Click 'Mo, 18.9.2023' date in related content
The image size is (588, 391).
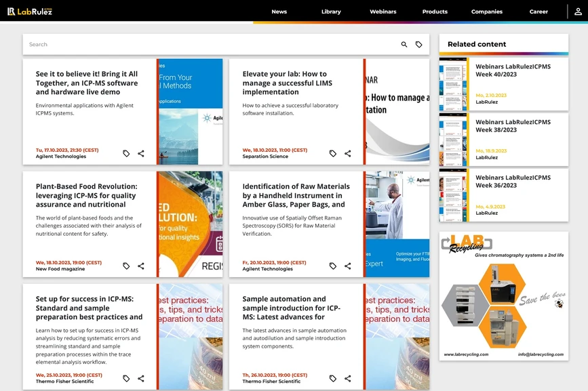pyautogui.click(x=491, y=151)
